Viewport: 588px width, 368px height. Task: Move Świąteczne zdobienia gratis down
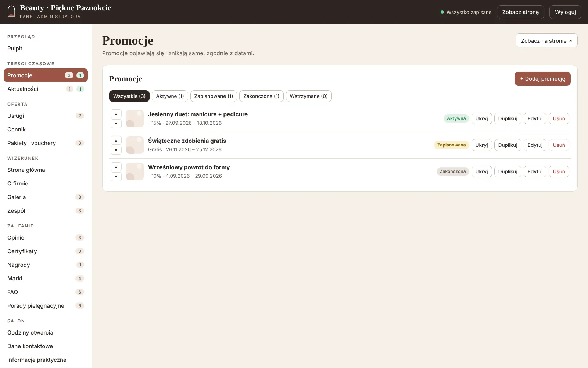point(116,150)
